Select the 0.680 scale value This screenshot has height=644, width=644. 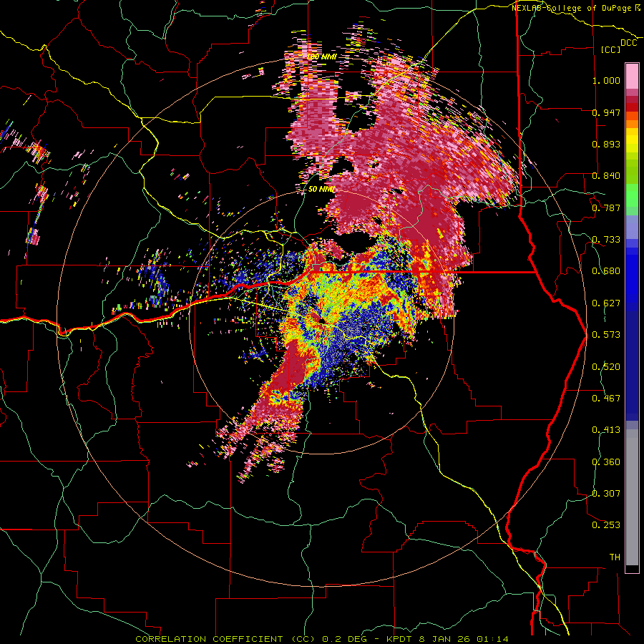click(x=606, y=271)
